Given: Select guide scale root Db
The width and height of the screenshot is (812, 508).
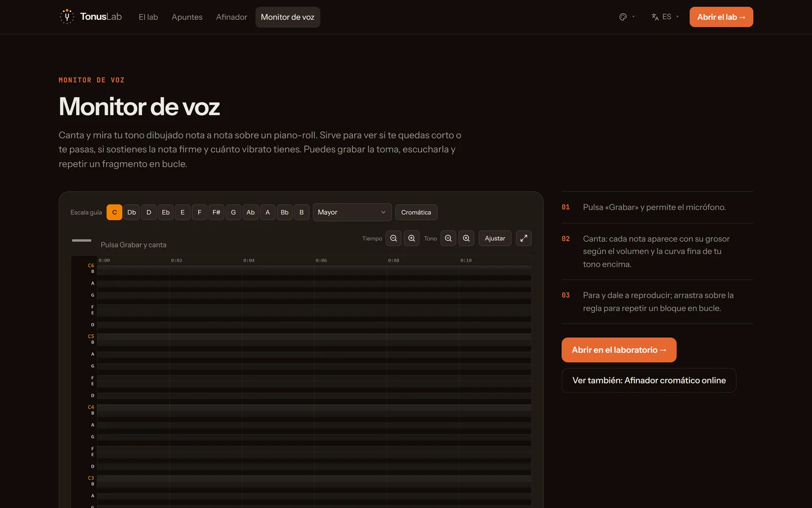Looking at the screenshot, I should 131,212.
